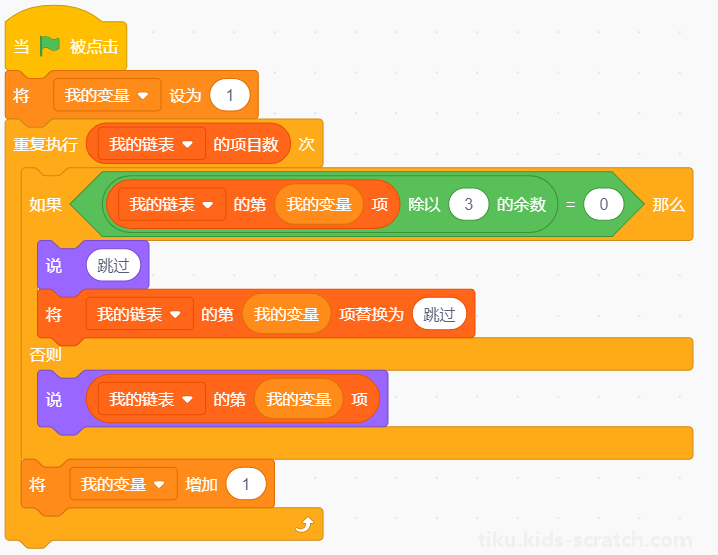Image resolution: width=718 pixels, height=555 pixels.
Task: Click the increment 1 field in 增加 block
Action: pos(246,484)
